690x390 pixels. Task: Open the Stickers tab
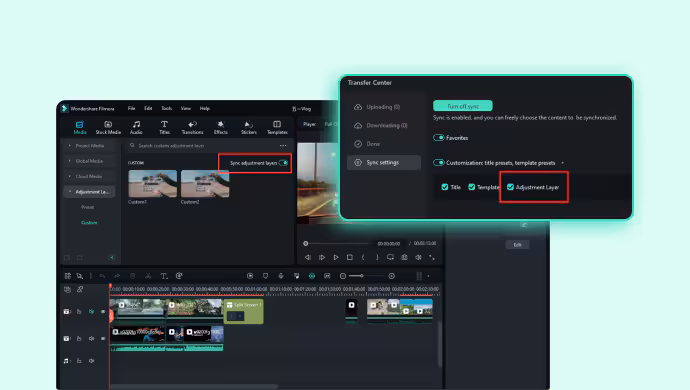coord(249,127)
